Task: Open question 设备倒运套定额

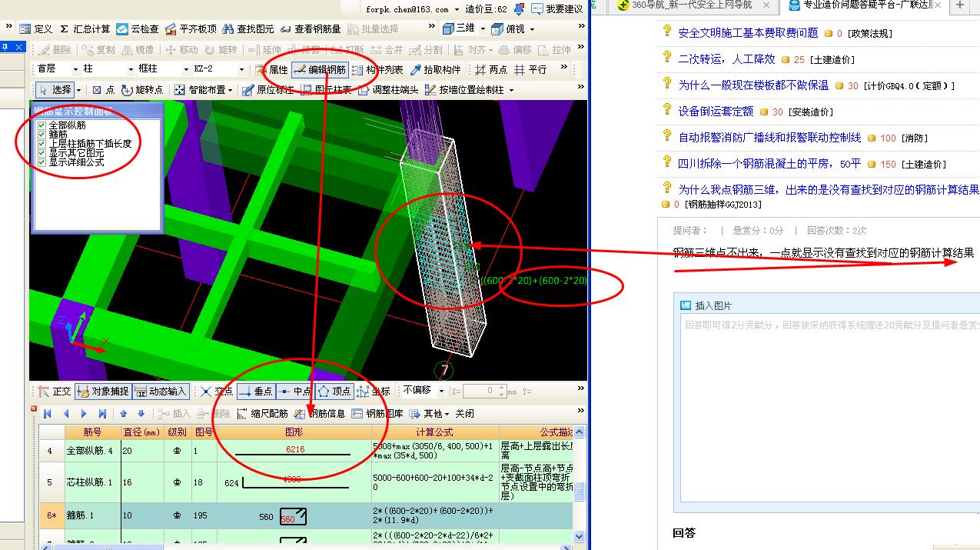Action: [x=716, y=112]
